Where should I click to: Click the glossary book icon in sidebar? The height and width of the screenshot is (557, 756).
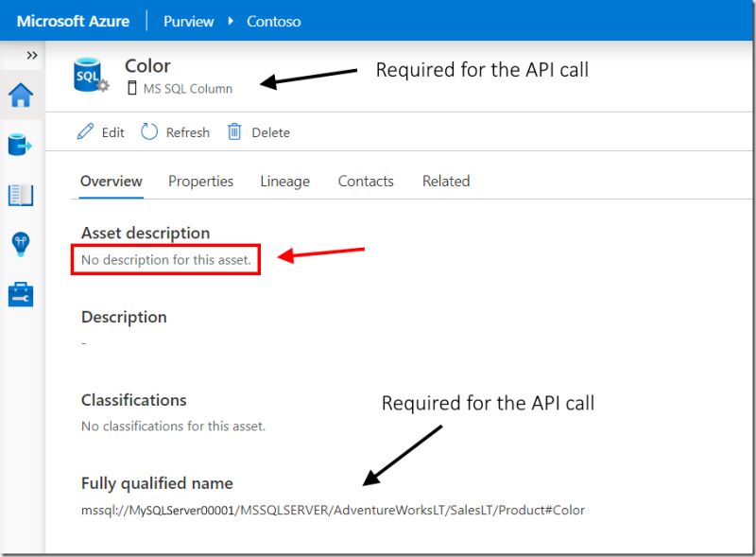tap(19, 195)
